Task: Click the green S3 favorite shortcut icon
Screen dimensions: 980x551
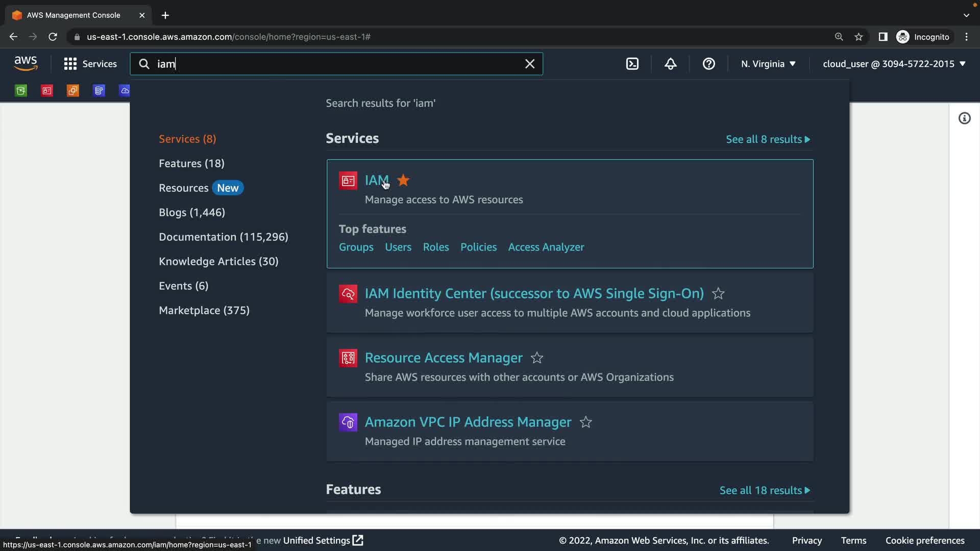Action: (21, 91)
